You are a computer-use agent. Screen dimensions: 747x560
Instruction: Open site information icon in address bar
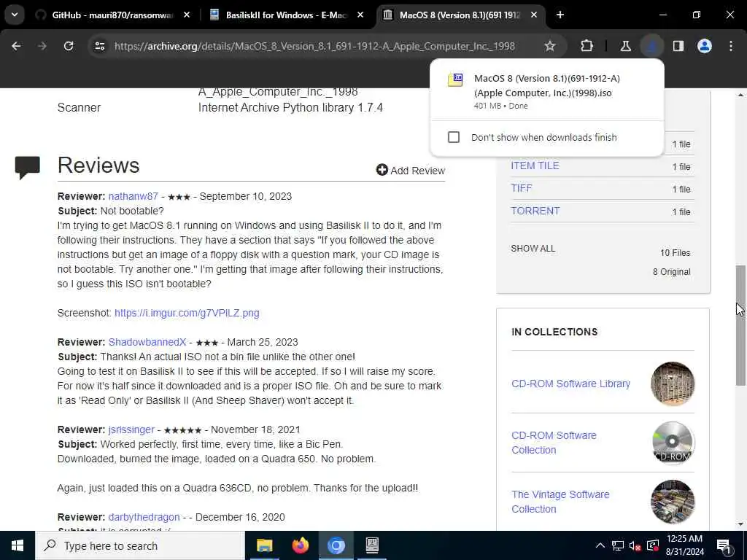coord(99,46)
